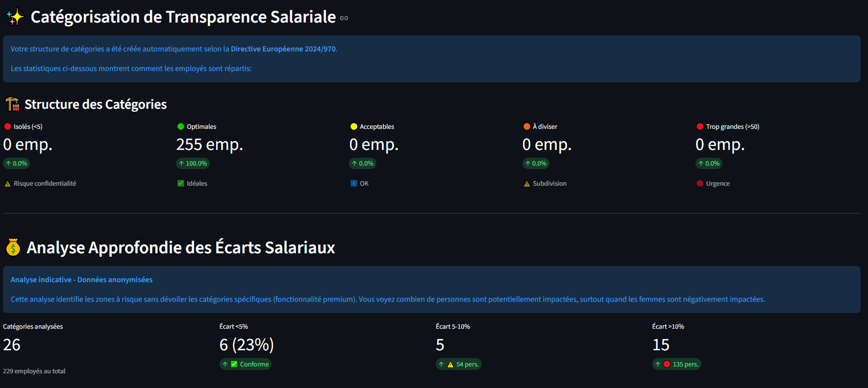The height and width of the screenshot is (388, 868).
Task: Click the warning triangle in the 54 pers. badge
Action: click(x=451, y=364)
